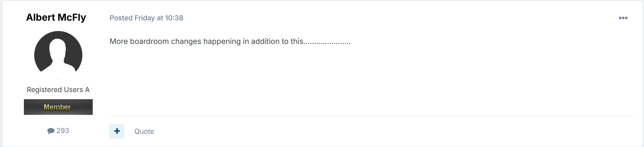Click the Member rank badge
This screenshot has height=147, width=644.
point(58,107)
